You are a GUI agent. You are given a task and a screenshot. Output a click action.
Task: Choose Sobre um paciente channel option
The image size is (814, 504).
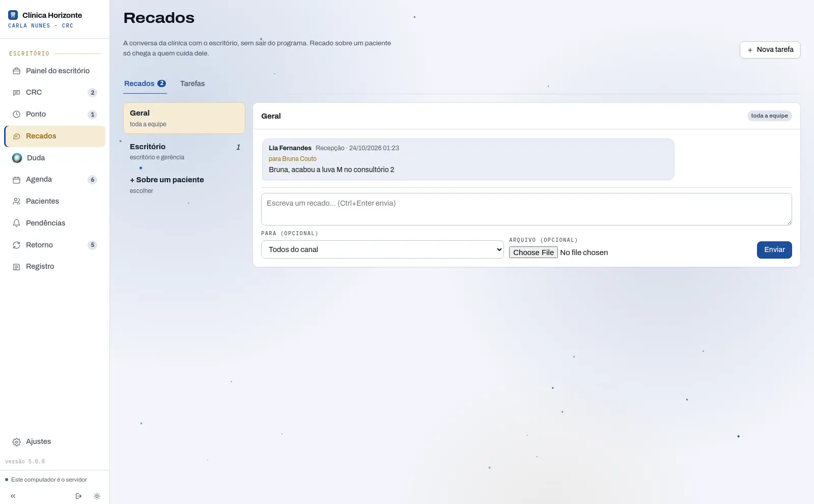tap(184, 185)
